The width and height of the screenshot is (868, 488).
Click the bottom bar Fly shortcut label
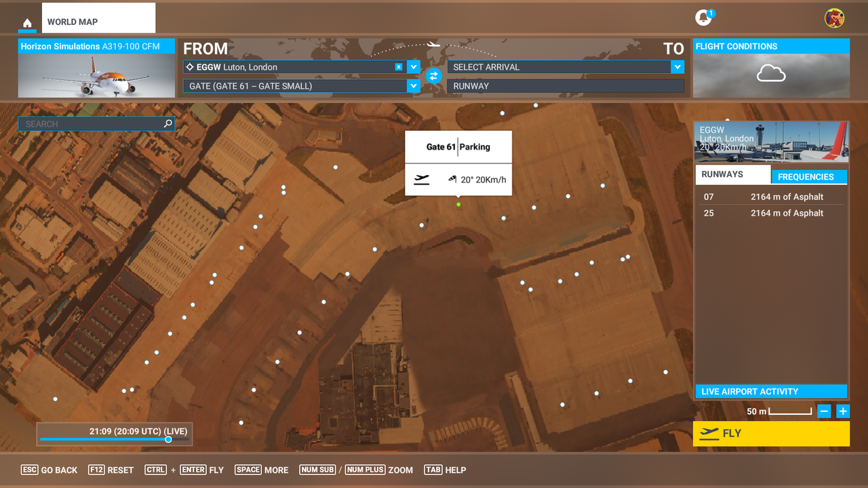click(216, 470)
